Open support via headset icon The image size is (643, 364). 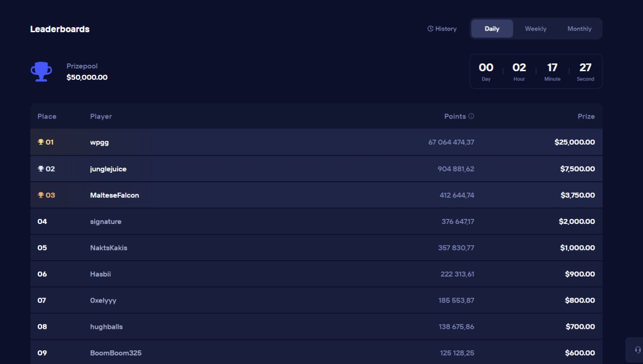tap(637, 349)
